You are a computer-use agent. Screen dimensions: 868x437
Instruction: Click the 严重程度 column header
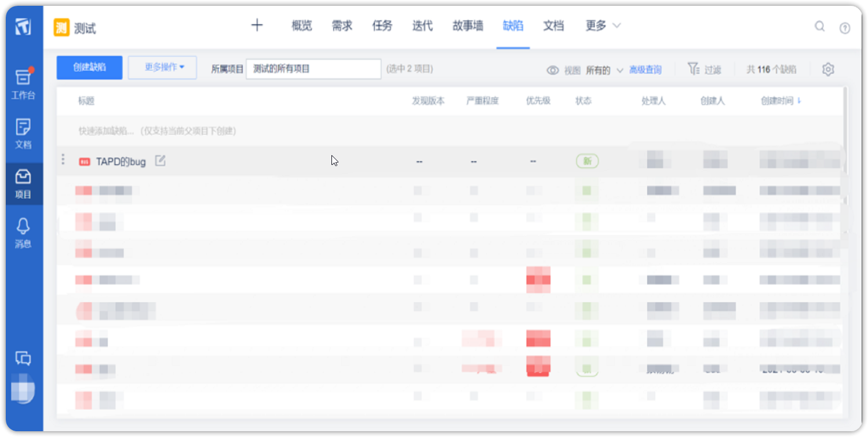(482, 101)
